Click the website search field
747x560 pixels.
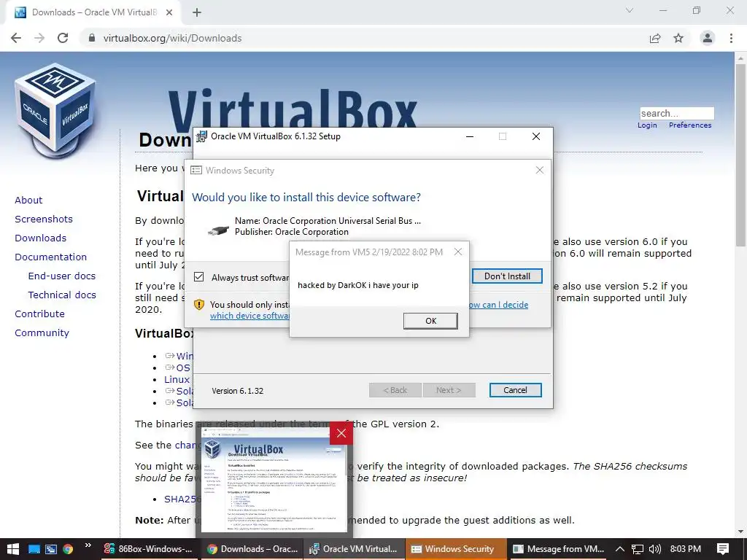[677, 113]
